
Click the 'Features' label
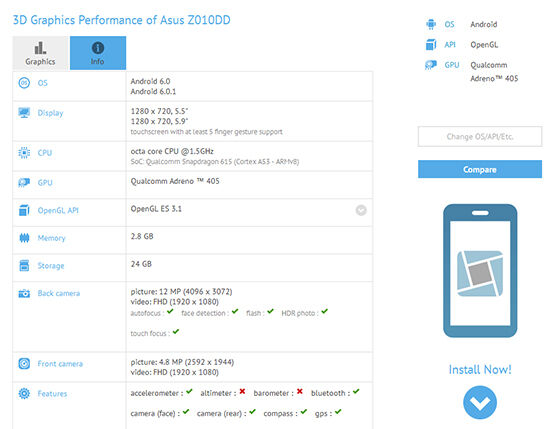(x=52, y=394)
